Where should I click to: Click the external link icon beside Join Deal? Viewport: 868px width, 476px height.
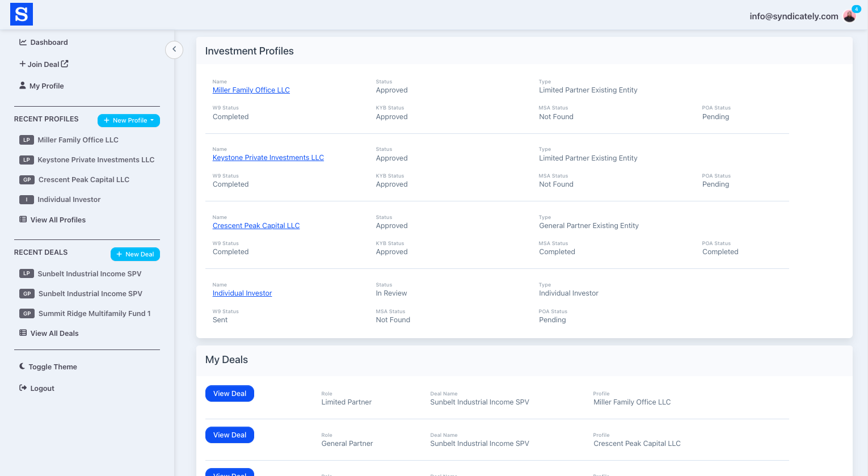(x=65, y=64)
